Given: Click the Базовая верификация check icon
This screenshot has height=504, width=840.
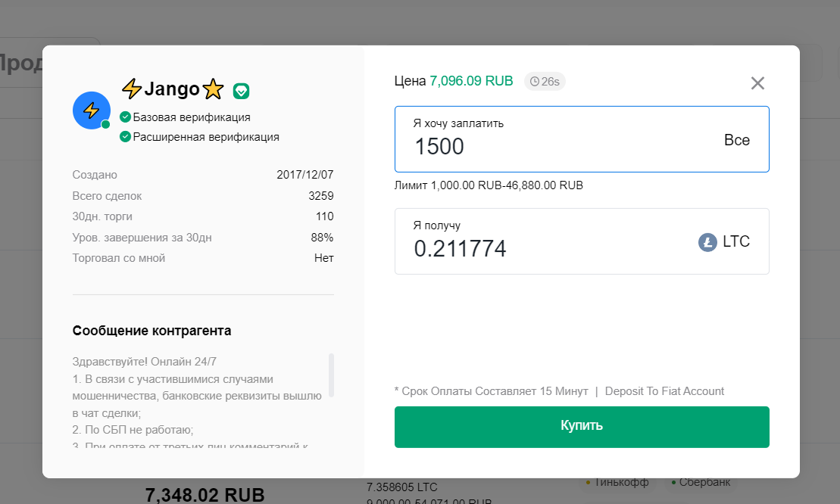Looking at the screenshot, I should pos(126,117).
